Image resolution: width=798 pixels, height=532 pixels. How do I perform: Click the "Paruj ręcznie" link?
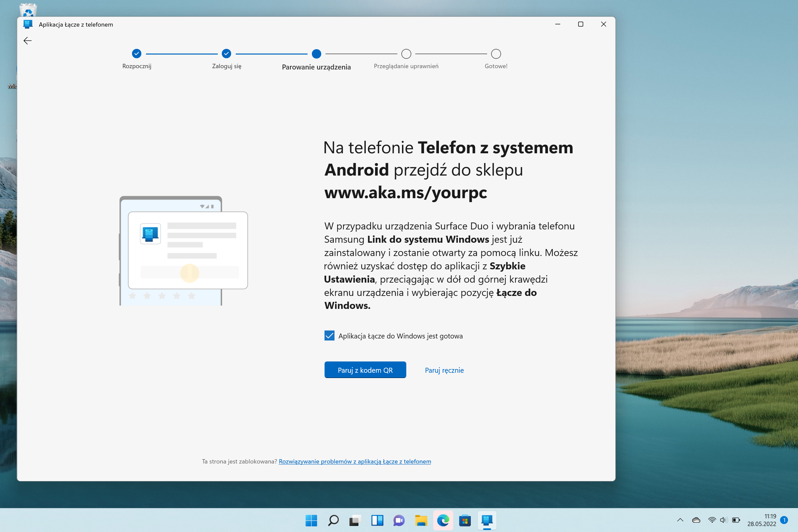(444, 370)
